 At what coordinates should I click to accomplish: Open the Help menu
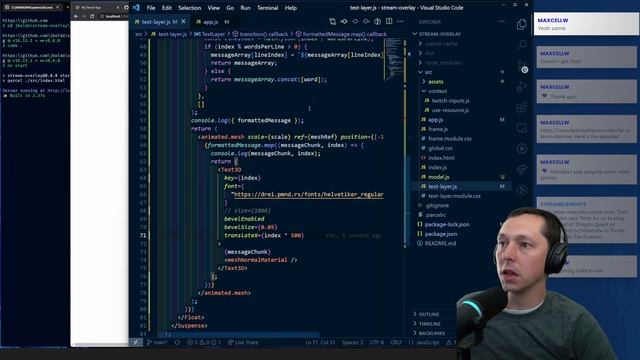point(291,8)
